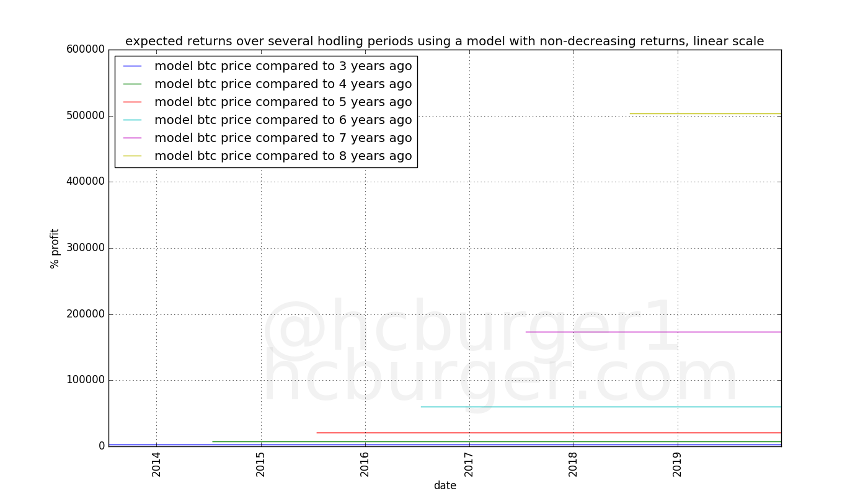The height and width of the screenshot is (496, 868).
Task: Click the 2019 x-axis tick label
Action: pyautogui.click(x=678, y=464)
